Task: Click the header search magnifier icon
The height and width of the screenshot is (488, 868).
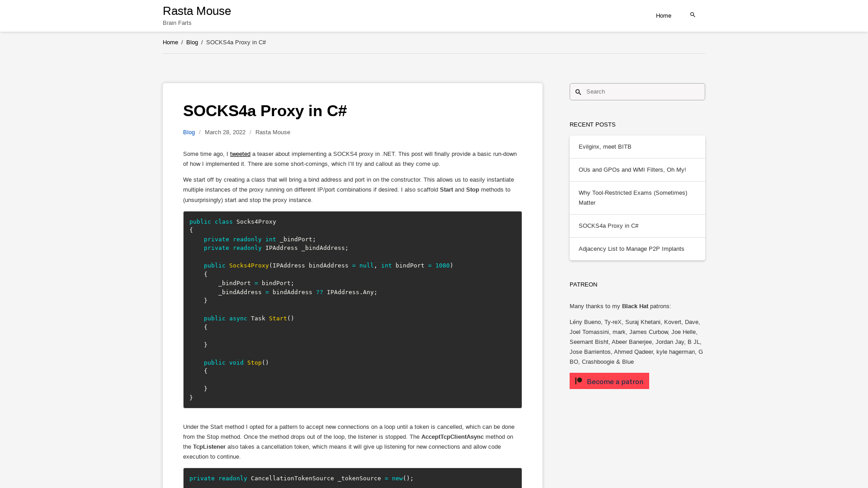Action: (x=693, y=15)
